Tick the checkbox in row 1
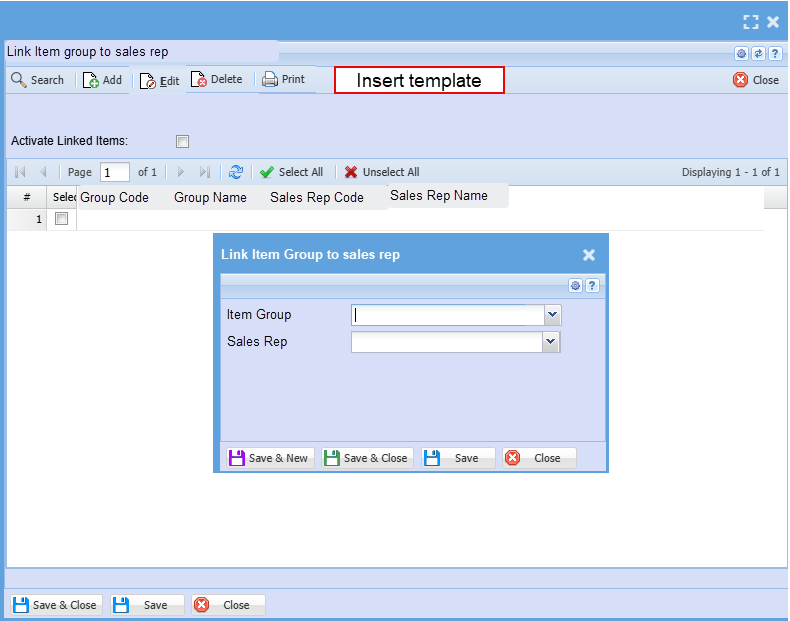Viewport: 790px width, 621px height. pos(61,219)
